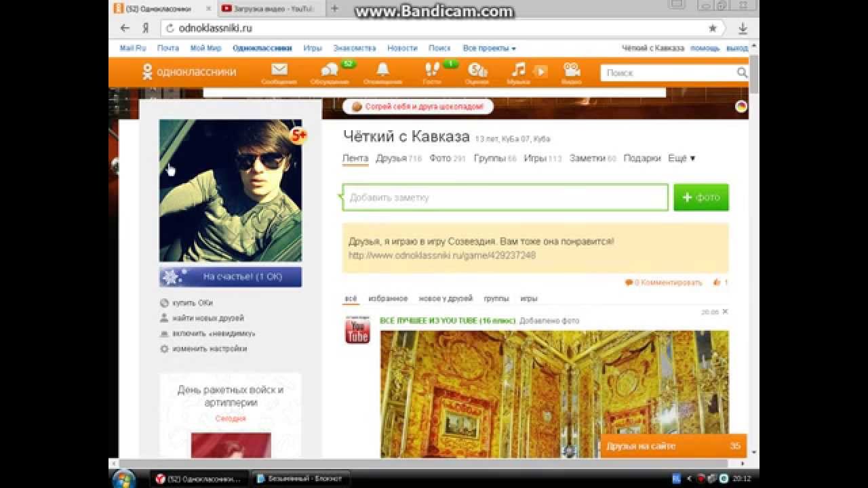This screenshot has width=868, height=488.
Task: Select the (52) Одноклассники browser tab
Action: (x=163, y=9)
